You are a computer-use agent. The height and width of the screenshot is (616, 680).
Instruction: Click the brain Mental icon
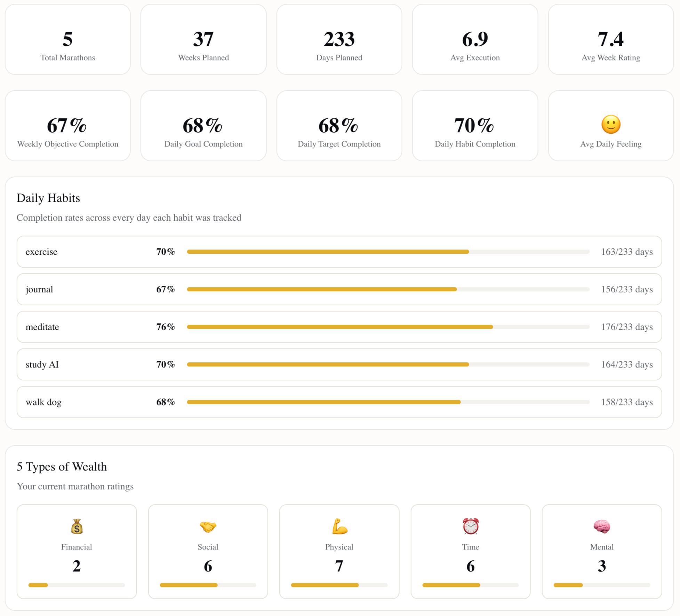(602, 527)
